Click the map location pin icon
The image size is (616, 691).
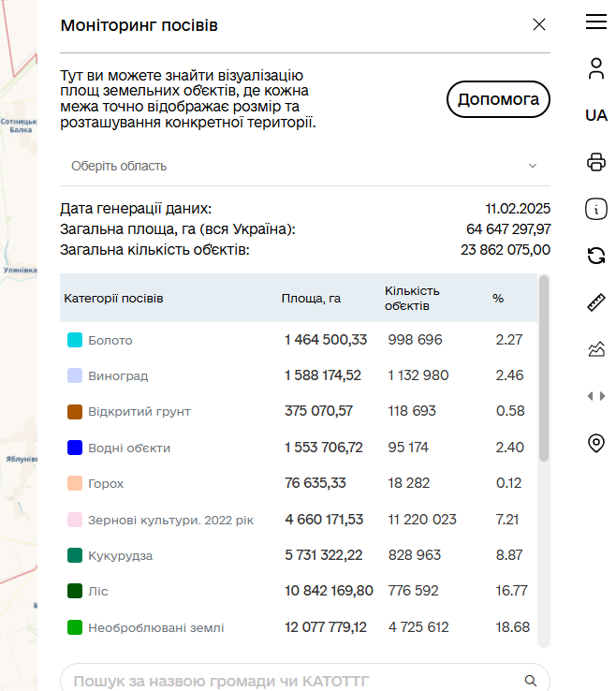click(596, 443)
